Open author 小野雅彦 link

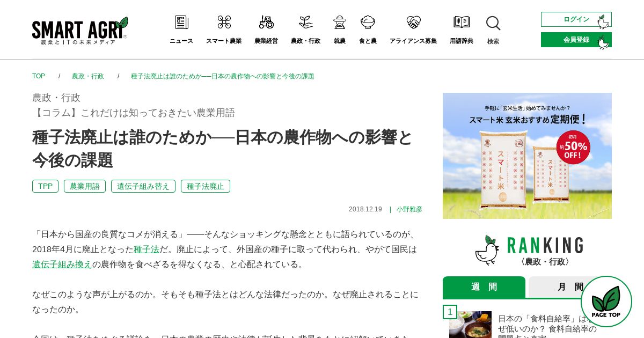coord(409,209)
